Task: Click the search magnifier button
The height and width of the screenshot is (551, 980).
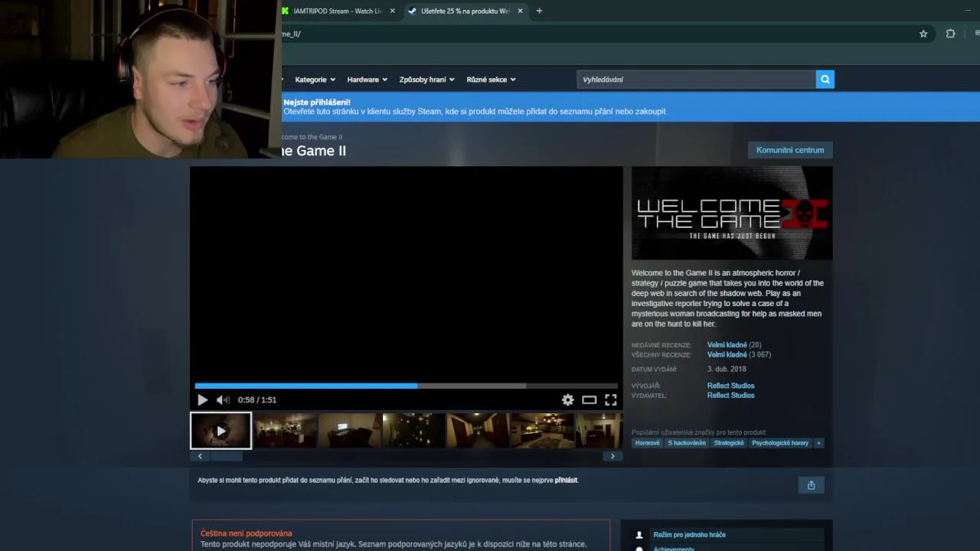Action: pos(825,80)
